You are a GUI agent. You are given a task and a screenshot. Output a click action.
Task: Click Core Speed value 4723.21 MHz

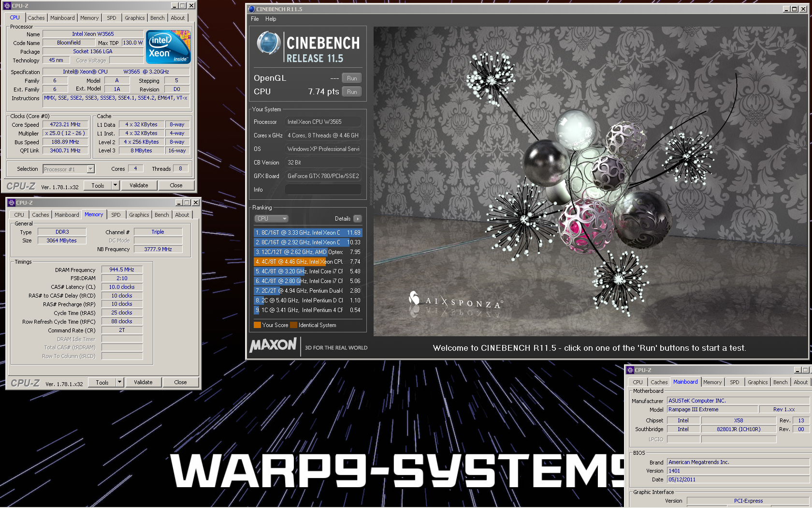[x=65, y=124]
